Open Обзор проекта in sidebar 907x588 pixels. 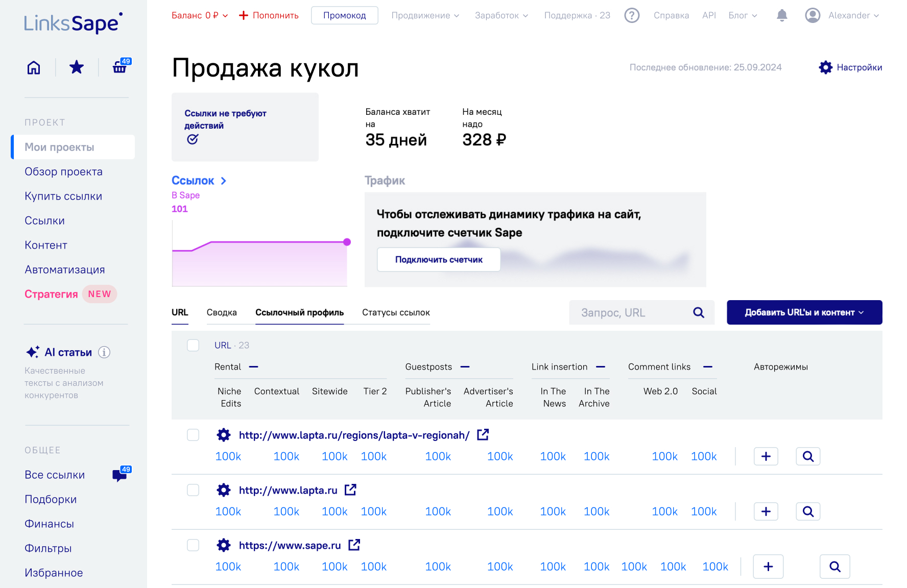(x=63, y=171)
